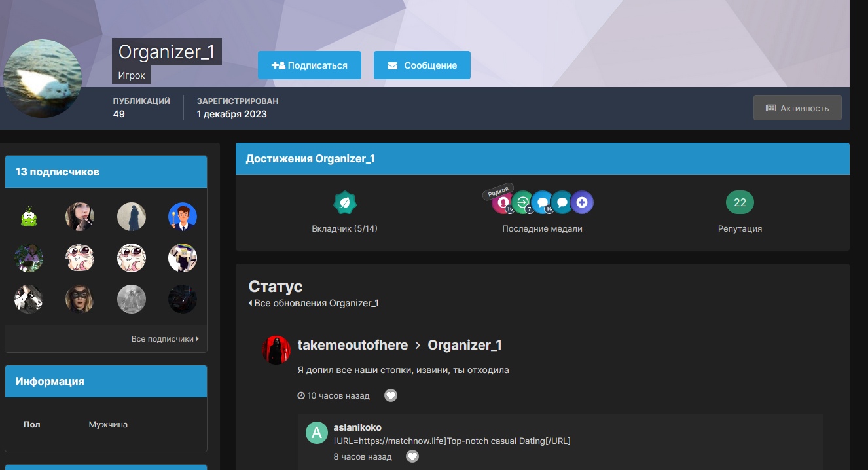Click the green login-arrow medal icon
The width and height of the screenshot is (868, 470).
click(522, 203)
